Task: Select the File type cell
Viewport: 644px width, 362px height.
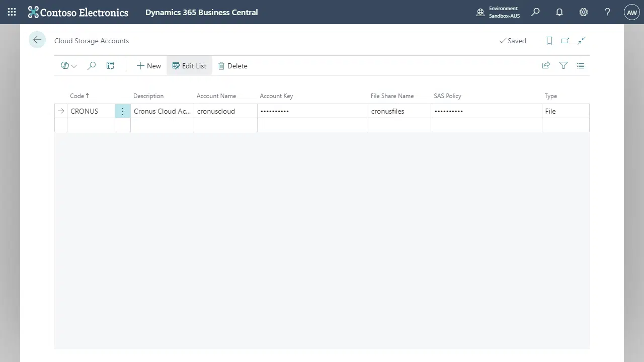Action: click(566, 111)
